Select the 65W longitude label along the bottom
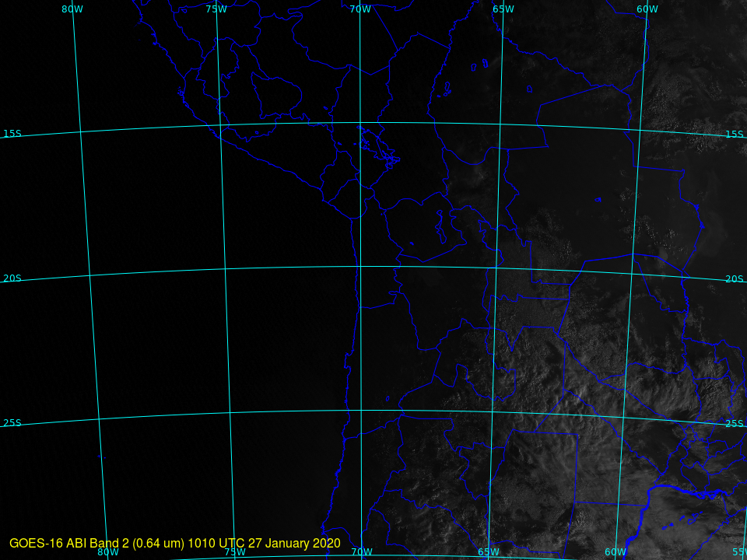The width and height of the screenshot is (747, 560). coord(488,552)
